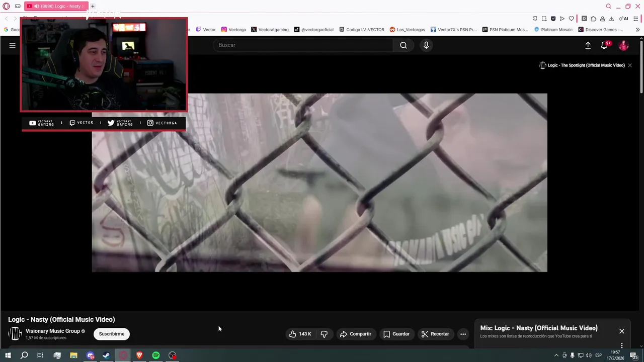Open Opera easy setup lines icon

pos(636,19)
